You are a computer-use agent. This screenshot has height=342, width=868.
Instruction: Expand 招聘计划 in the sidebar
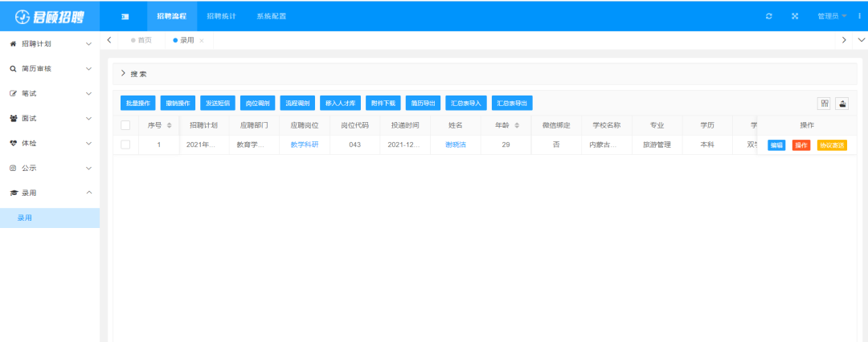coord(50,43)
